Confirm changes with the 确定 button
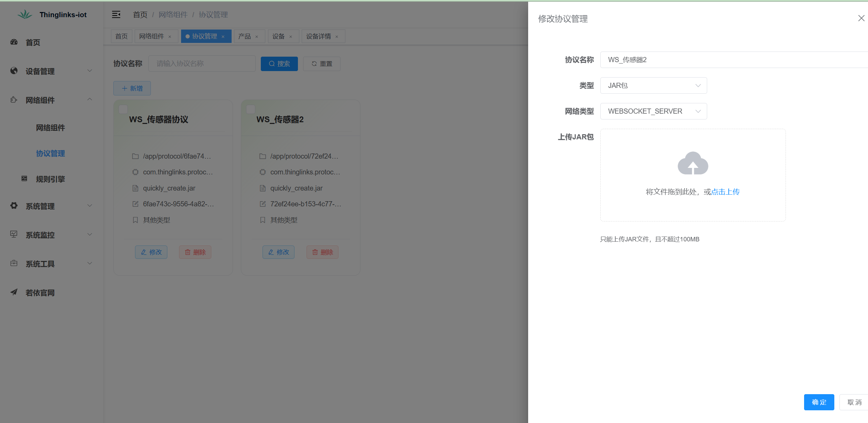The image size is (868, 423). pyautogui.click(x=819, y=402)
